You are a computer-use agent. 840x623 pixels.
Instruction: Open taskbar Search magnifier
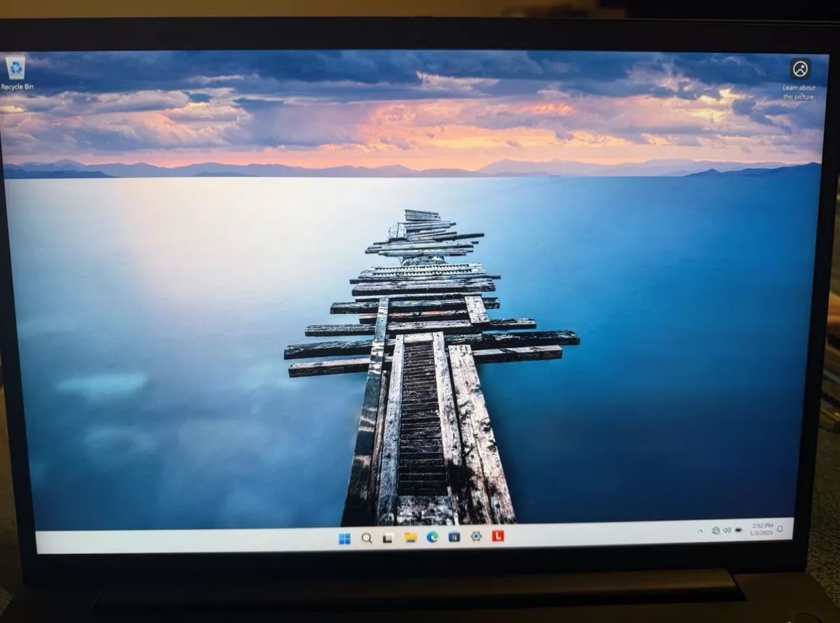pos(366,538)
